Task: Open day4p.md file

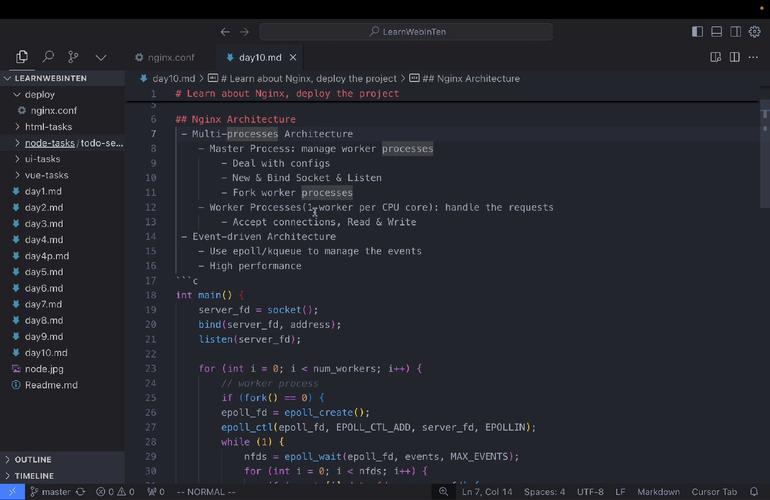Action: coord(62,256)
